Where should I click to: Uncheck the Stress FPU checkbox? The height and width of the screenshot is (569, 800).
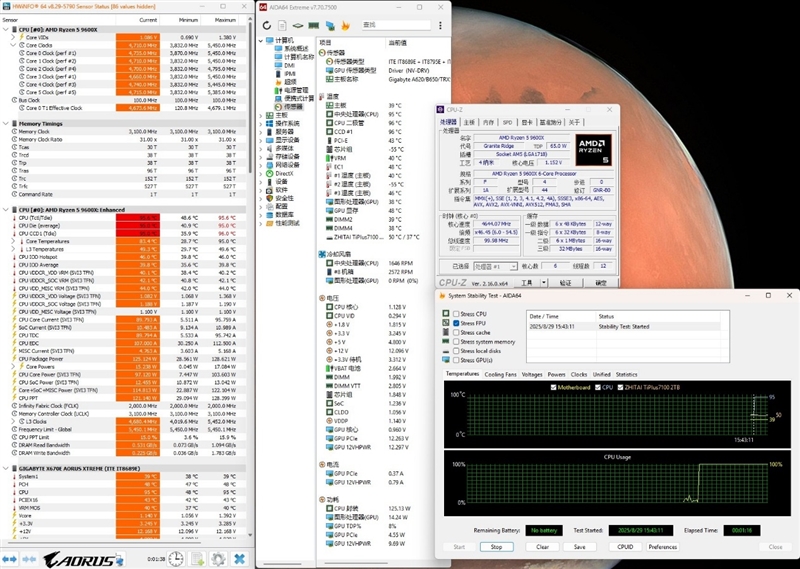click(x=457, y=323)
